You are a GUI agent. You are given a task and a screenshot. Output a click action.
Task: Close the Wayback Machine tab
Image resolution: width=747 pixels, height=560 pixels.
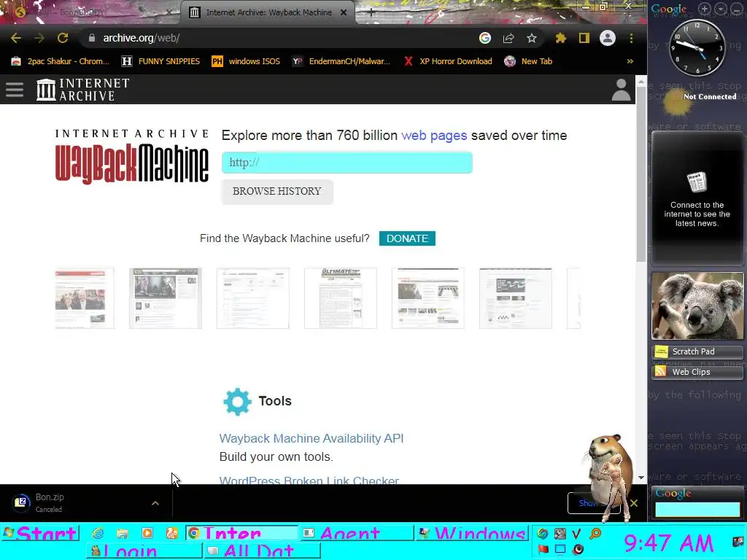click(344, 12)
